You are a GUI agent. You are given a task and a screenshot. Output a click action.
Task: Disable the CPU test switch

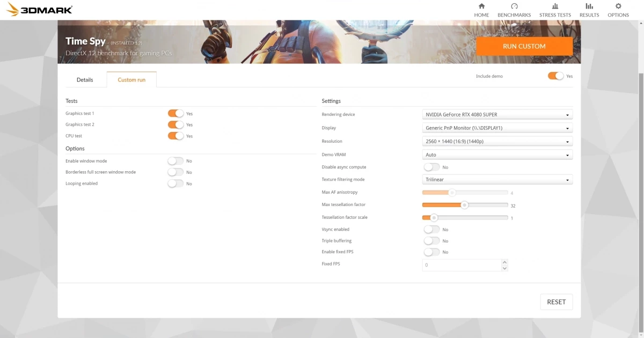pos(175,136)
